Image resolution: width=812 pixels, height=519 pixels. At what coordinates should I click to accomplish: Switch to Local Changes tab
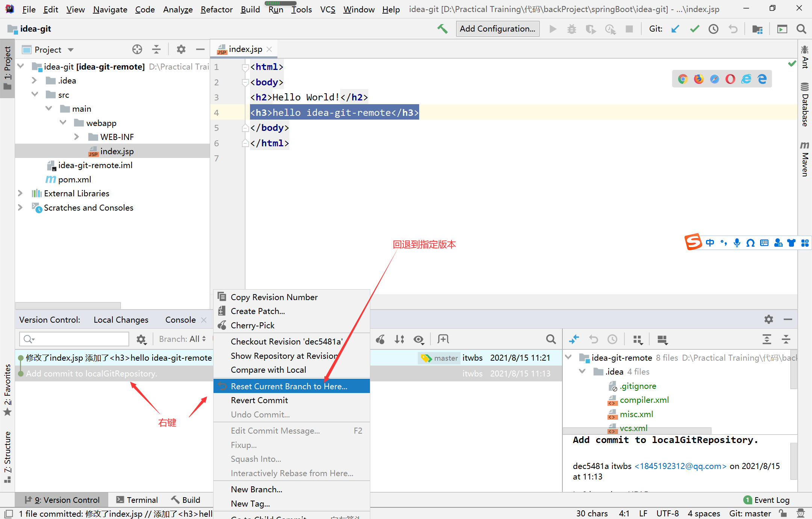121,320
